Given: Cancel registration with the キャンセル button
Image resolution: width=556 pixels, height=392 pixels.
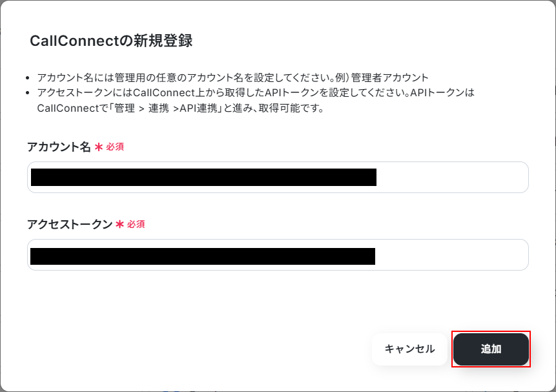Looking at the screenshot, I should point(409,349).
